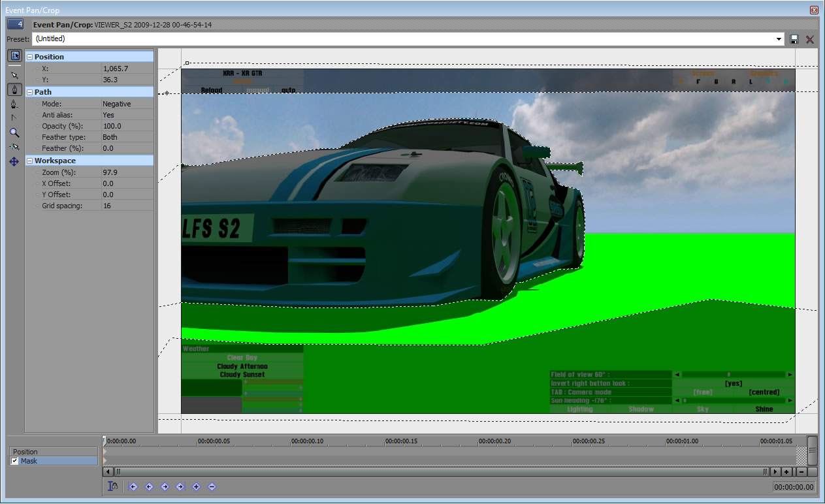Screen dimensions: 825x504
Task: Edit the Feather (%) value 0.0
Action: point(127,148)
